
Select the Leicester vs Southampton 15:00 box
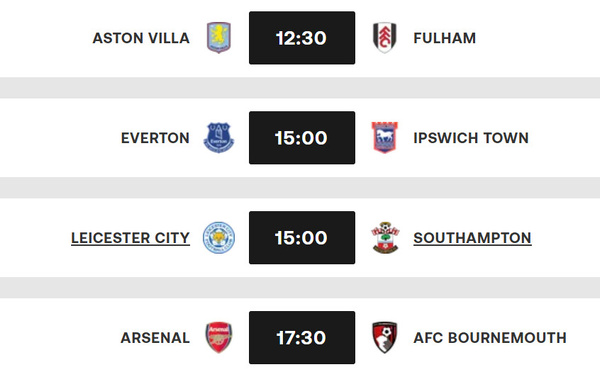tap(302, 238)
